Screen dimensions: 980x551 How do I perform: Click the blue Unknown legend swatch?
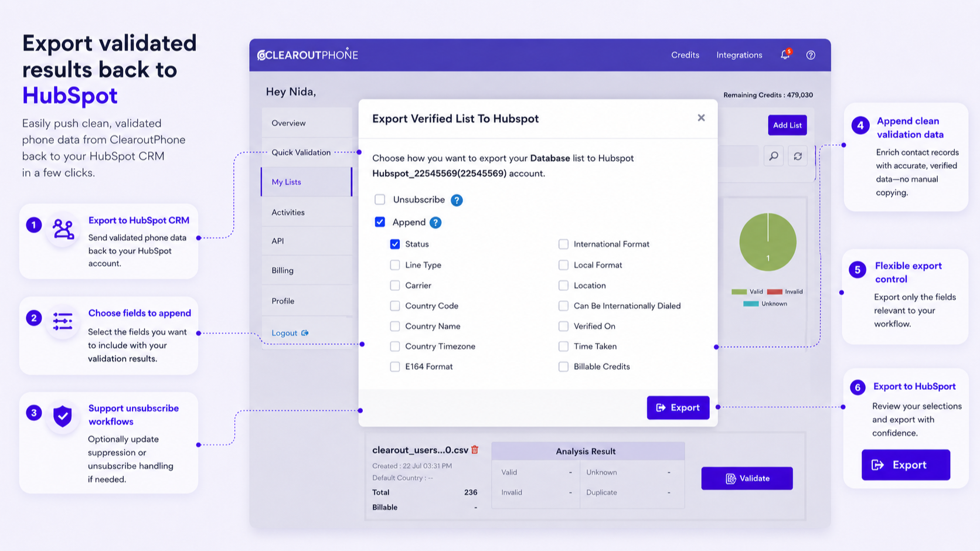751,304
